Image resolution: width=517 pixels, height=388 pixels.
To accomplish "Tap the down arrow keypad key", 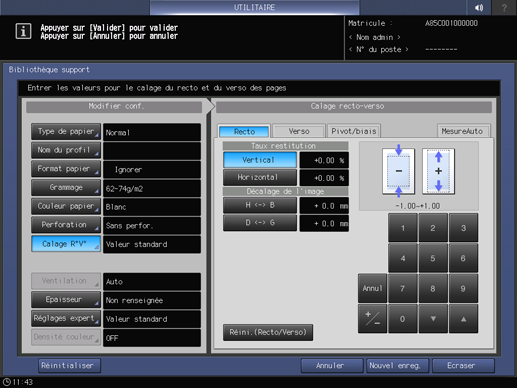I will click(x=433, y=318).
